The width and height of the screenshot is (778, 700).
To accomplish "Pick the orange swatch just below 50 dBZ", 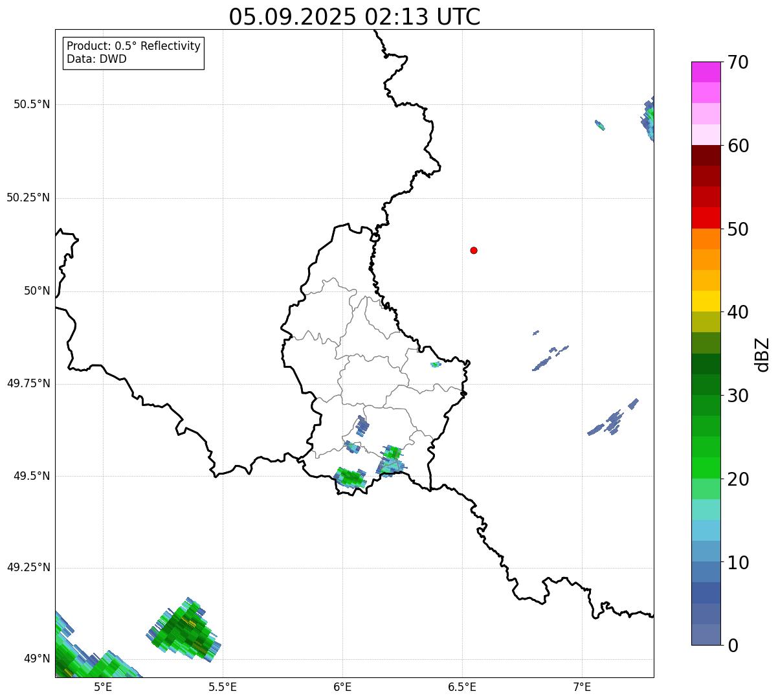I will click(706, 239).
